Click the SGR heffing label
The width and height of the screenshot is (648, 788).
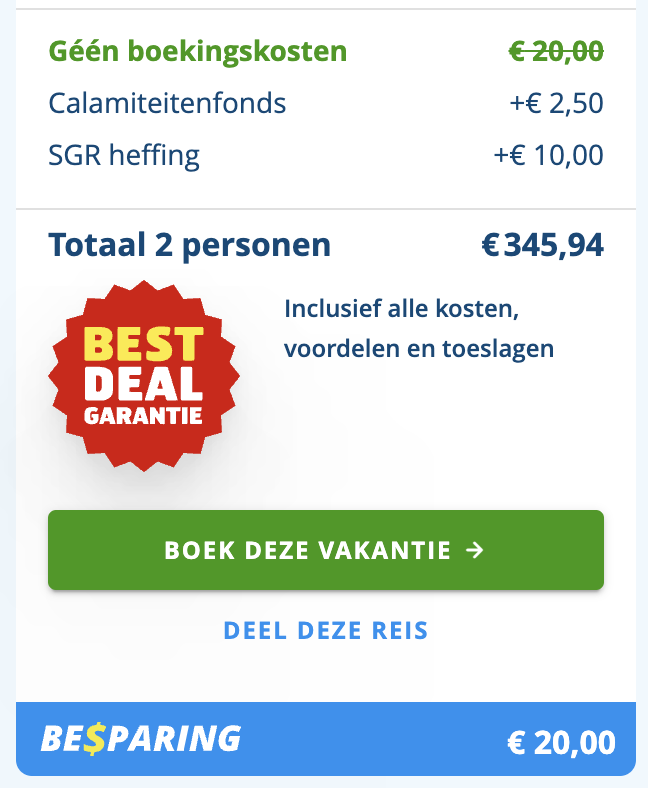(x=124, y=155)
